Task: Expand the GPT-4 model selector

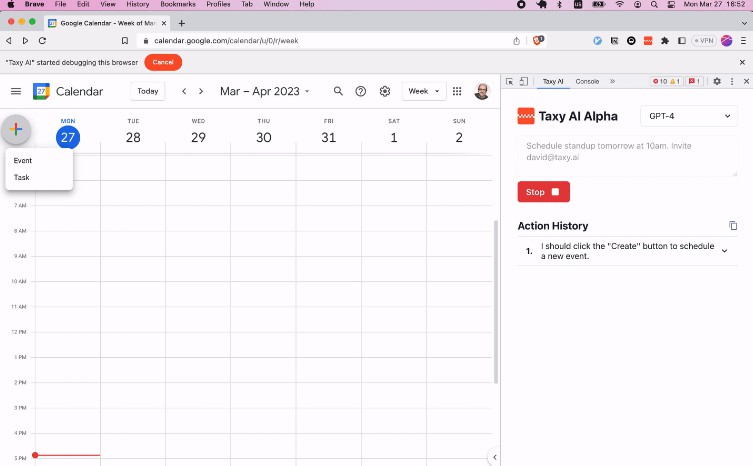Action: (689, 116)
